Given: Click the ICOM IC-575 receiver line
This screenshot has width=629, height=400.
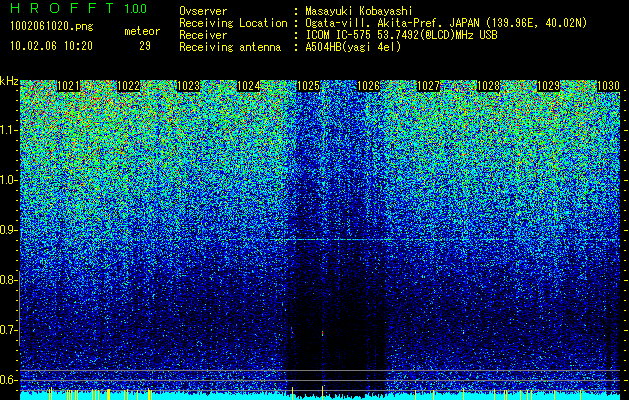Looking at the screenshot, I should point(401,35).
